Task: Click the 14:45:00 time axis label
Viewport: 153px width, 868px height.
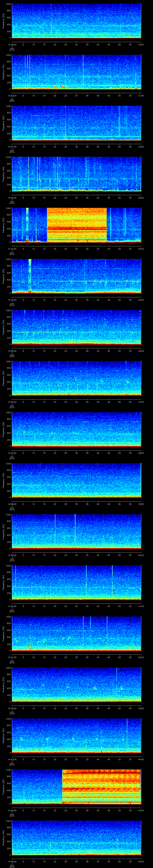Action: click(x=12, y=861)
